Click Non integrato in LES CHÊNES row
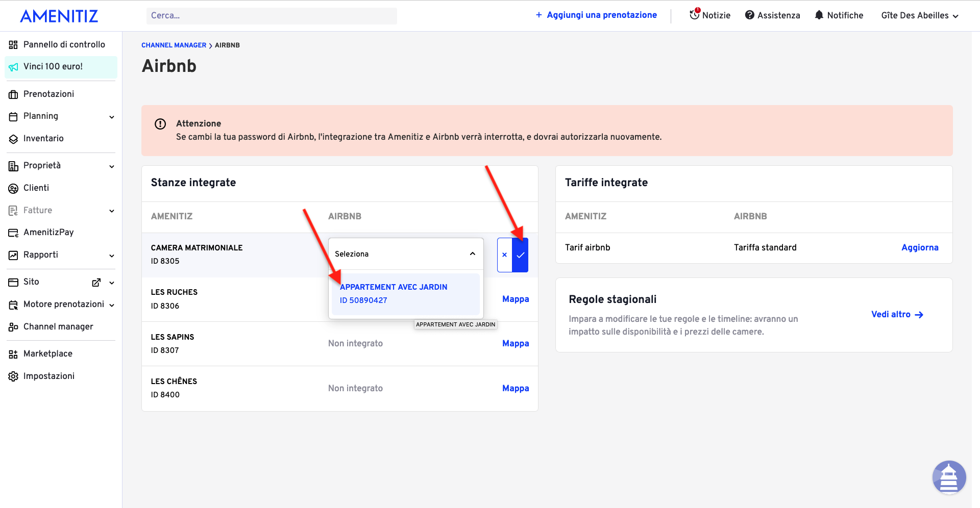The width and height of the screenshot is (980, 508). click(355, 388)
